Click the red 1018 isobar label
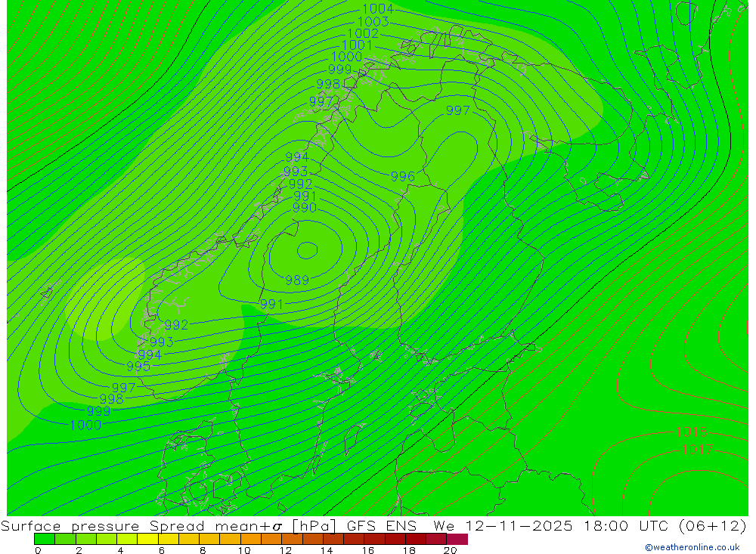 692,432
